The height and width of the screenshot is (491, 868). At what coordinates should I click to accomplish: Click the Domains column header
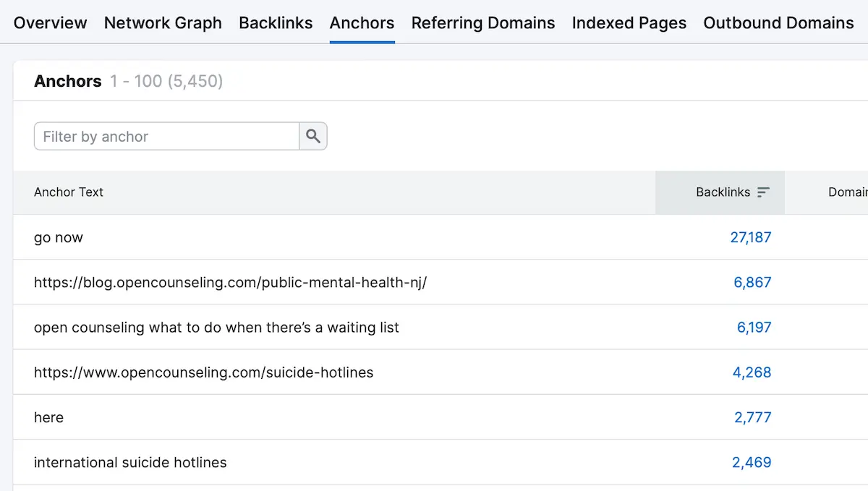(x=847, y=192)
